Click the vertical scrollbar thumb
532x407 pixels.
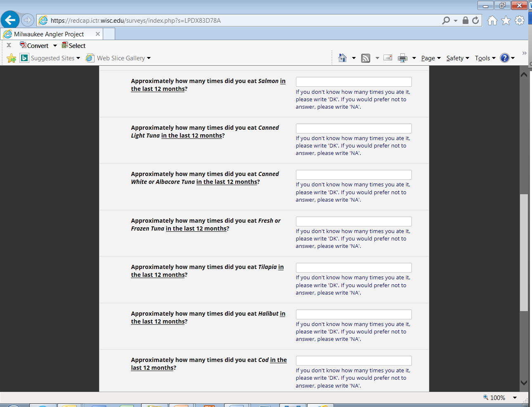coord(524,252)
